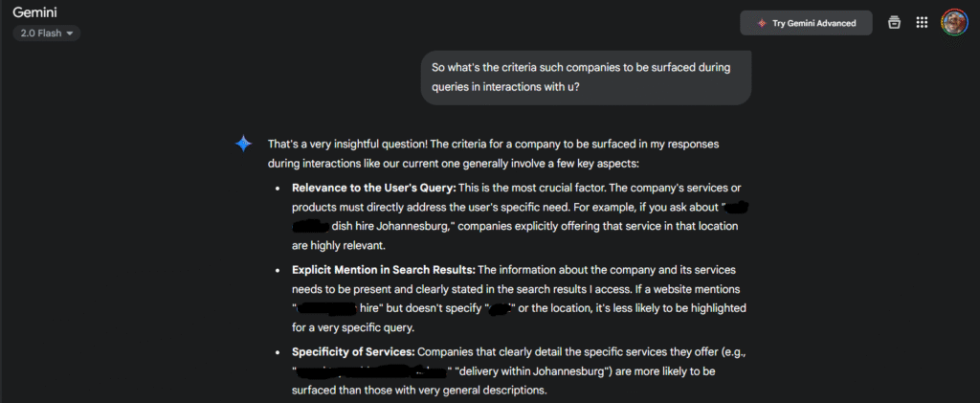980x403 pixels.
Task: Click the sparkle icon in Try Gemini Advanced
Action: click(761, 23)
